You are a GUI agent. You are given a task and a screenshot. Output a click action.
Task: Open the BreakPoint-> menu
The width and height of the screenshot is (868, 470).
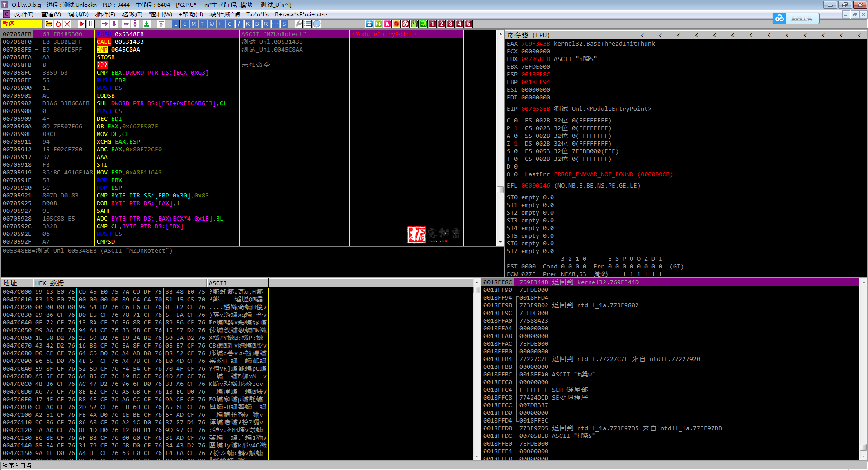[301, 14]
